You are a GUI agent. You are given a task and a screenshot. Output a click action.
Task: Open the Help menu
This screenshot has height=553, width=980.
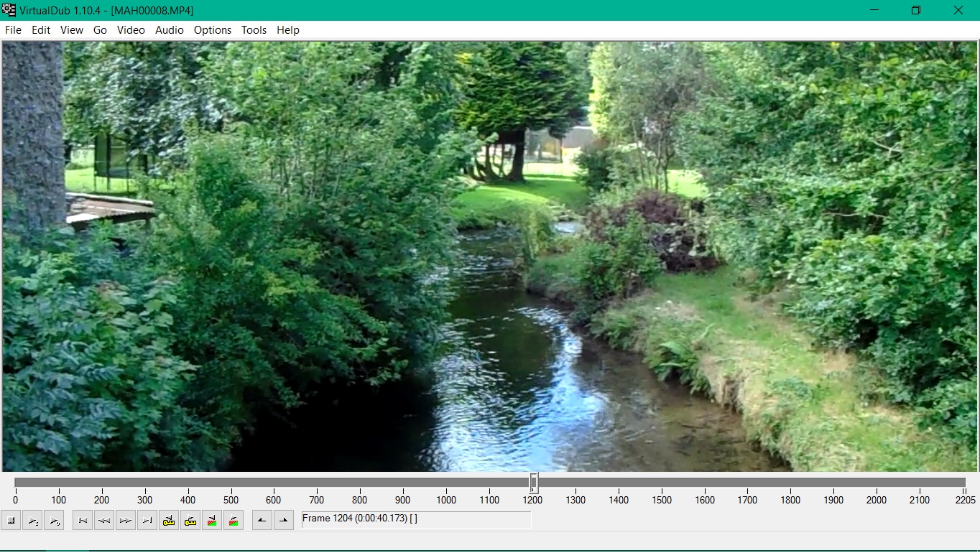[288, 30]
